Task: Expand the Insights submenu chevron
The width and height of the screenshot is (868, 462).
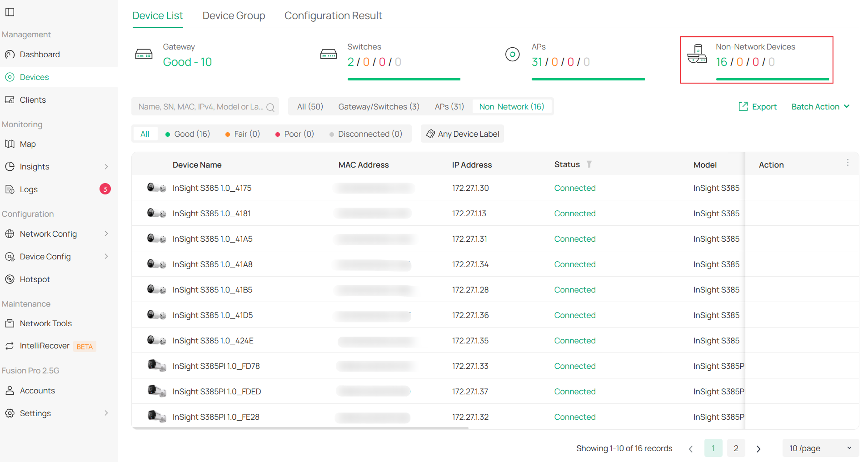Action: (x=106, y=167)
